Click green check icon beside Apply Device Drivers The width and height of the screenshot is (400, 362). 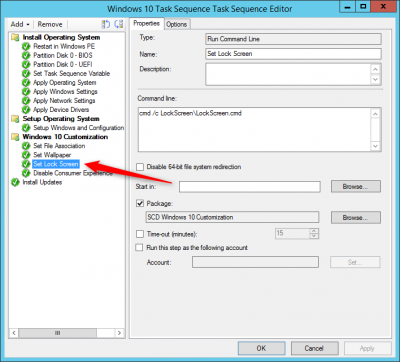pos(26,109)
